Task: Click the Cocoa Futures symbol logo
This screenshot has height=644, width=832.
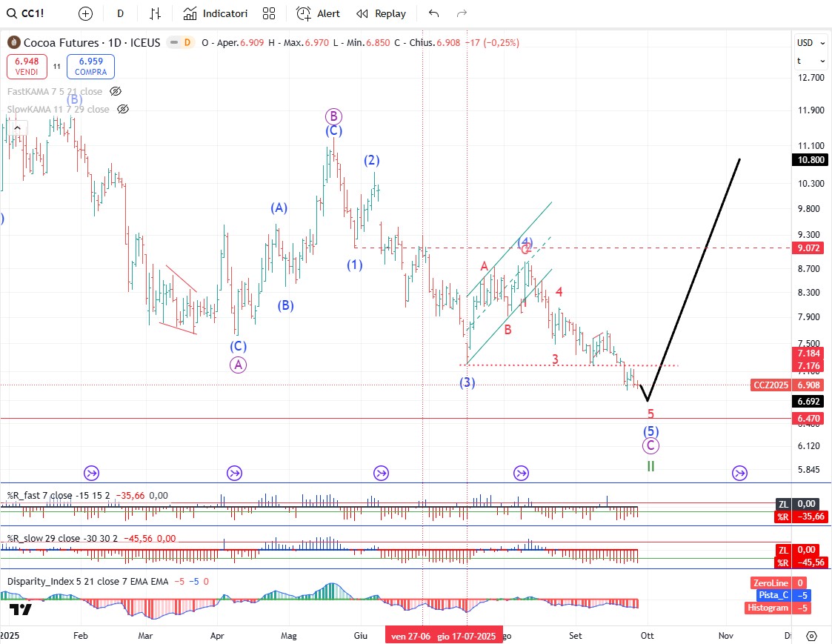Action: [14, 42]
